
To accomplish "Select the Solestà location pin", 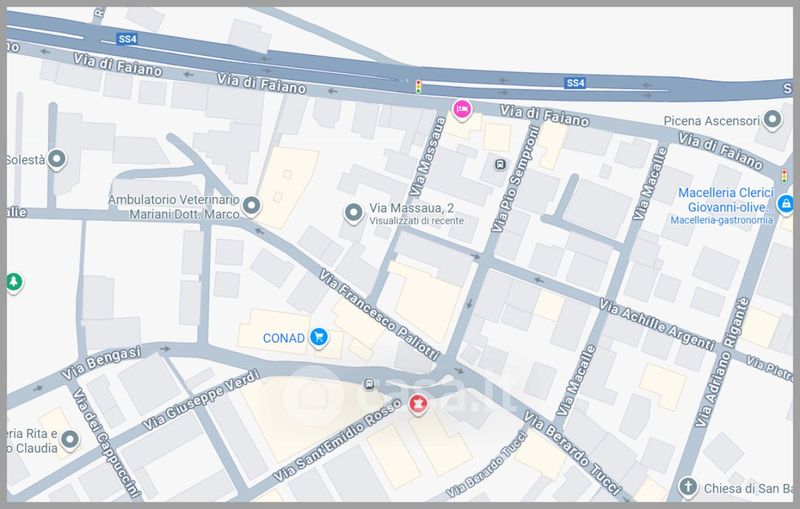I will pos(58,159).
